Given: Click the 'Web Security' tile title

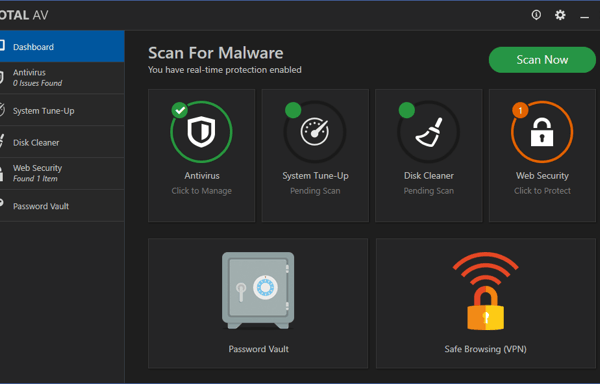Looking at the screenshot, I should coord(542,176).
